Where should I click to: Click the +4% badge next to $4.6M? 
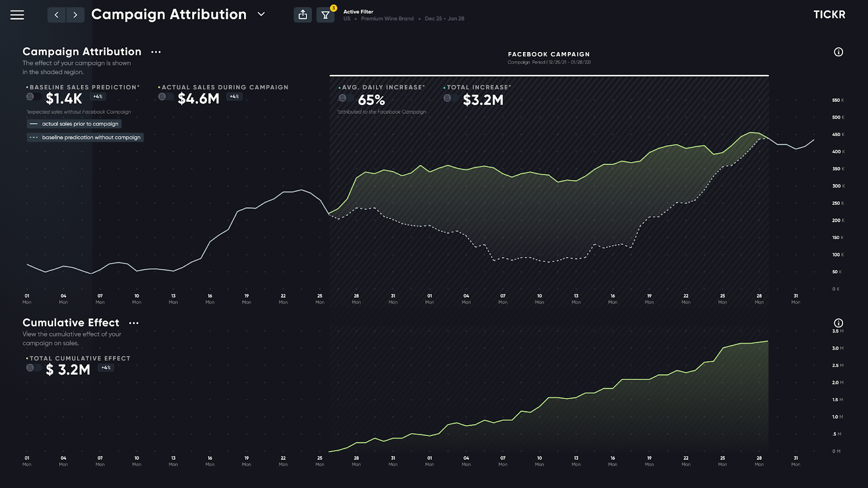[234, 97]
